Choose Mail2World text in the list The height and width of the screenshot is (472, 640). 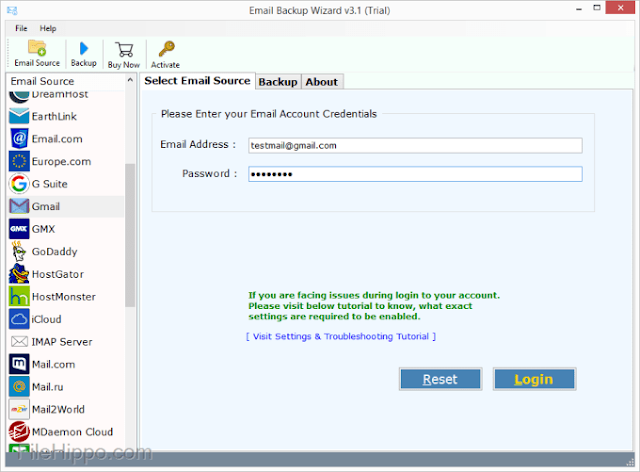[58, 409]
